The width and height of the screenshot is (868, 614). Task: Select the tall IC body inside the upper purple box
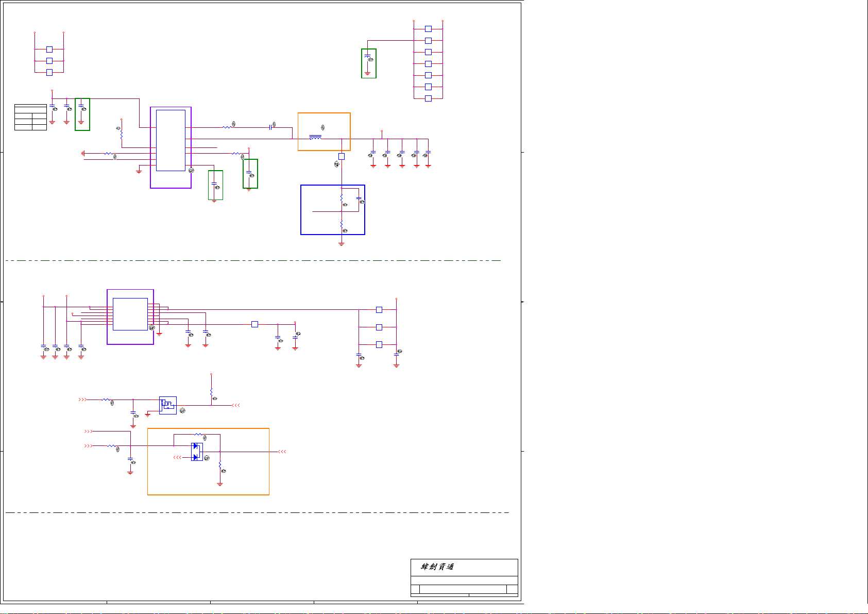(x=171, y=140)
